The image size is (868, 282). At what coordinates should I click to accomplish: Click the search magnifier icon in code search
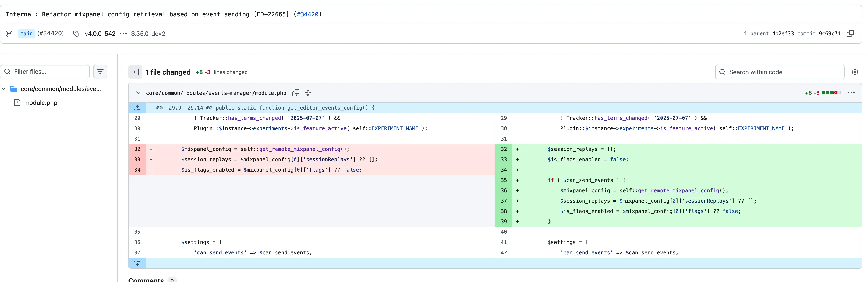[x=722, y=72]
